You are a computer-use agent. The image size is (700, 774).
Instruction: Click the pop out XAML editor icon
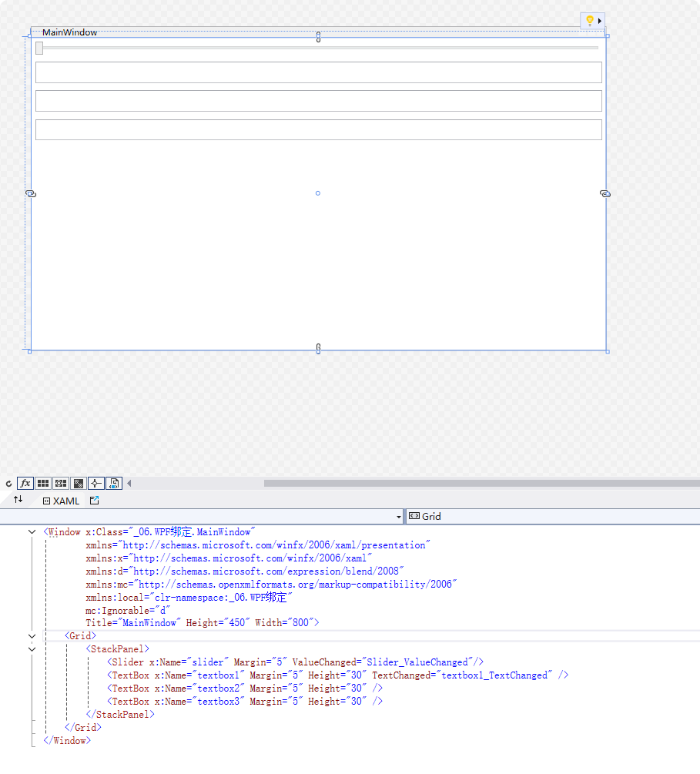[x=94, y=501]
